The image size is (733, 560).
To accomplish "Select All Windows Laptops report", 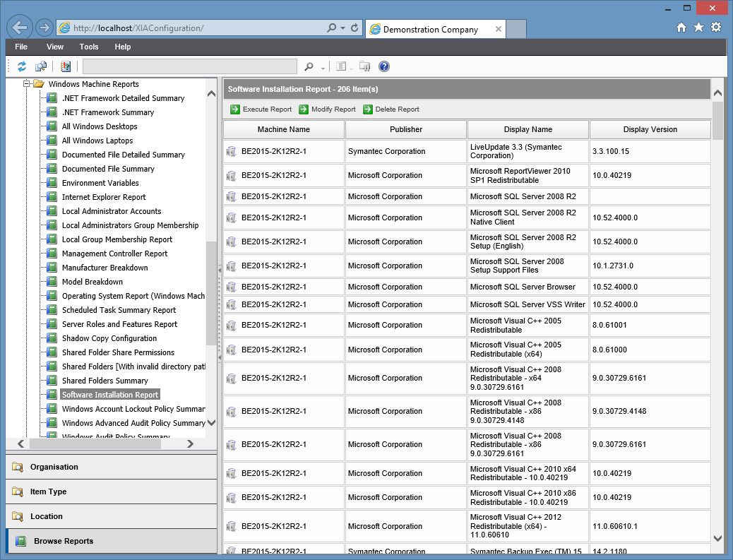I will [x=97, y=141].
